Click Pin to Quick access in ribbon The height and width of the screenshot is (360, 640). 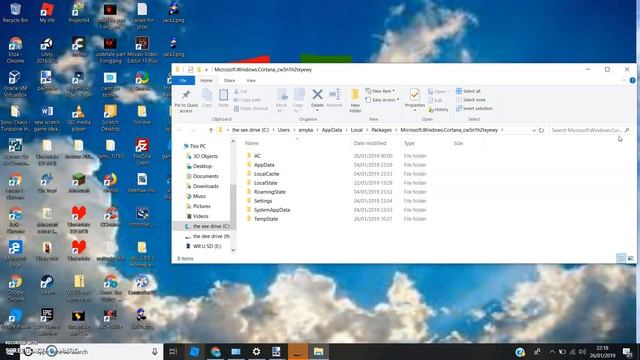(x=186, y=101)
